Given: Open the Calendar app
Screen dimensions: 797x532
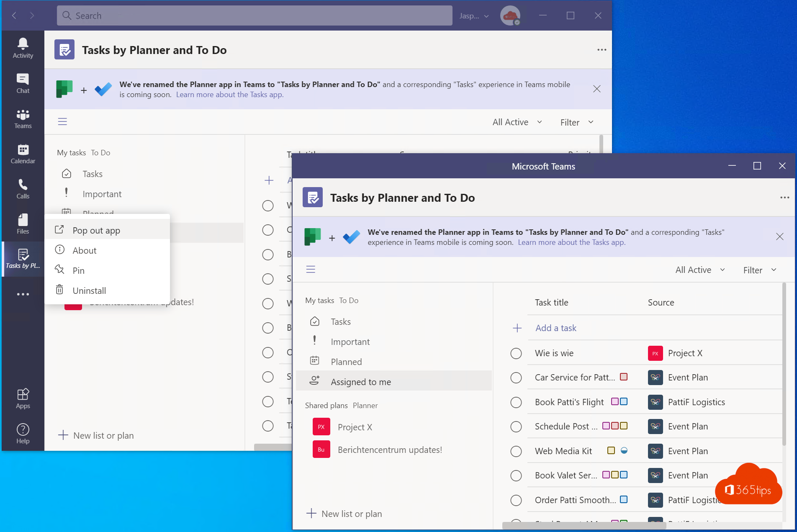Looking at the screenshot, I should tap(23, 154).
